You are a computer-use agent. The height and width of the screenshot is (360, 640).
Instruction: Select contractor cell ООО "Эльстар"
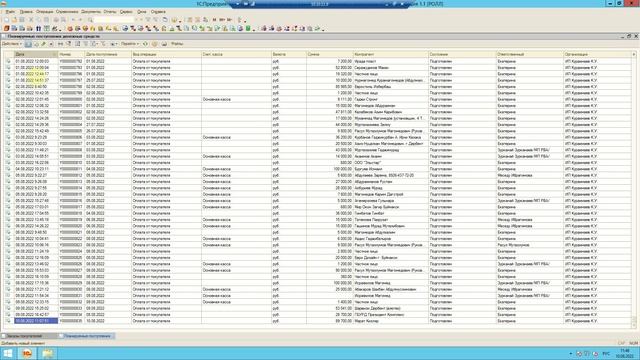click(x=391, y=162)
